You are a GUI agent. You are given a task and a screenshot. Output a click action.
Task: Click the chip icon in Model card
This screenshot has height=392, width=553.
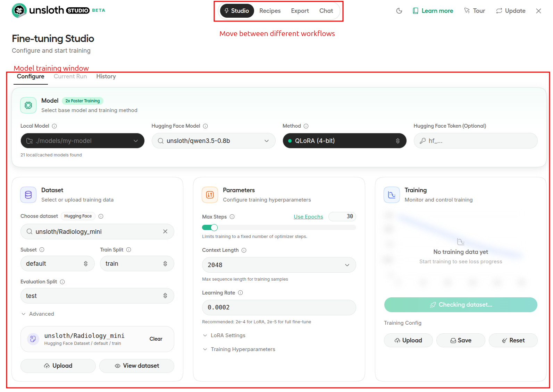click(28, 105)
